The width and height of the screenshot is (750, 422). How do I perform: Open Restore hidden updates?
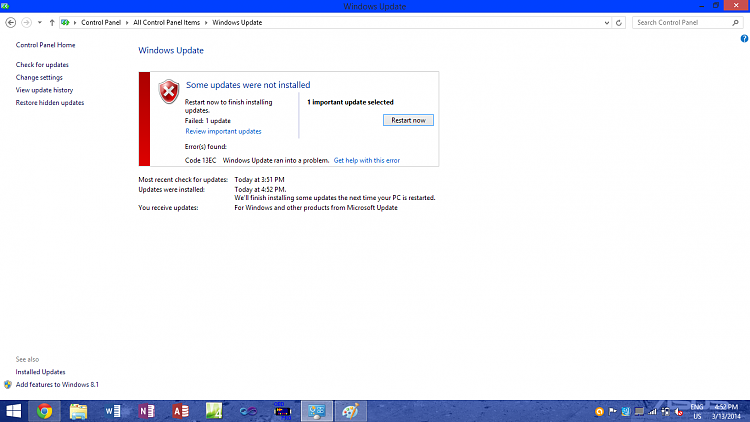tap(50, 103)
